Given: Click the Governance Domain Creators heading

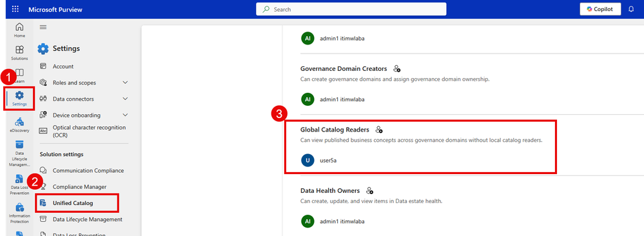Looking at the screenshot, I should pyautogui.click(x=344, y=68).
